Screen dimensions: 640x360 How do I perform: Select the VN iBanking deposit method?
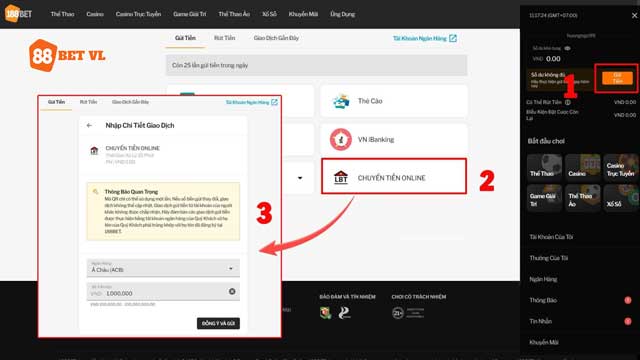(394, 140)
